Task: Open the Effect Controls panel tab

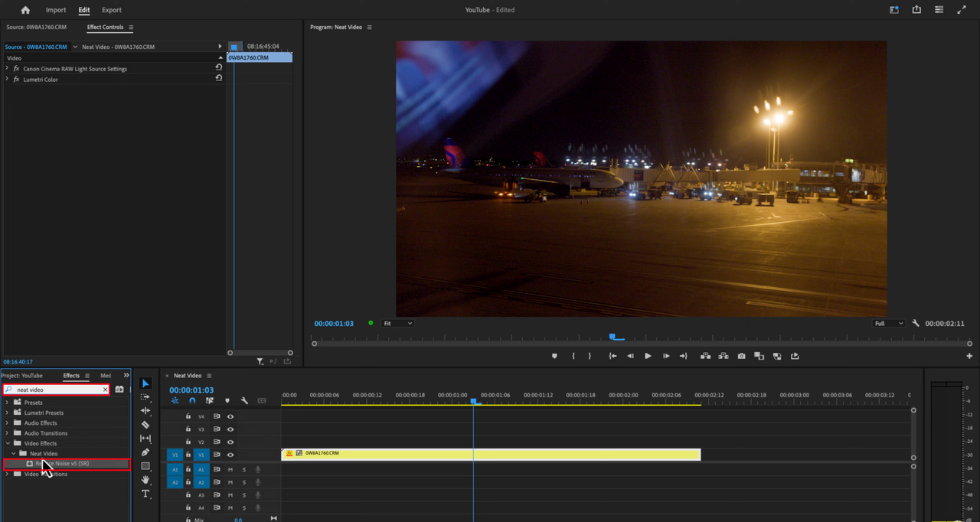Action: [105, 28]
